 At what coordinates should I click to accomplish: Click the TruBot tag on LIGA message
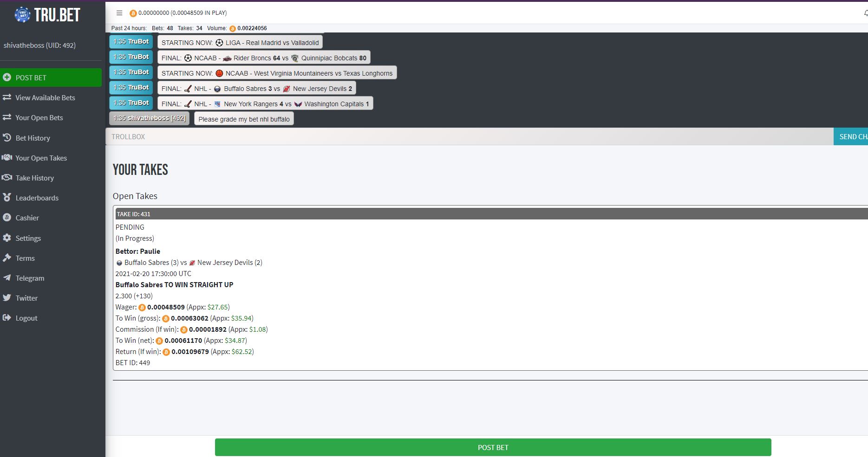point(131,42)
